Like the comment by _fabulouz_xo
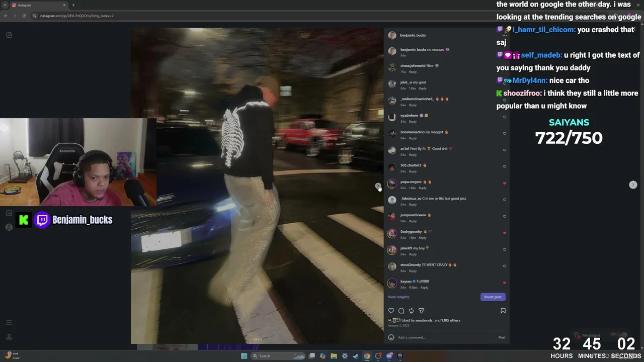Screen dimensions: 644x362 pyautogui.click(x=505, y=200)
